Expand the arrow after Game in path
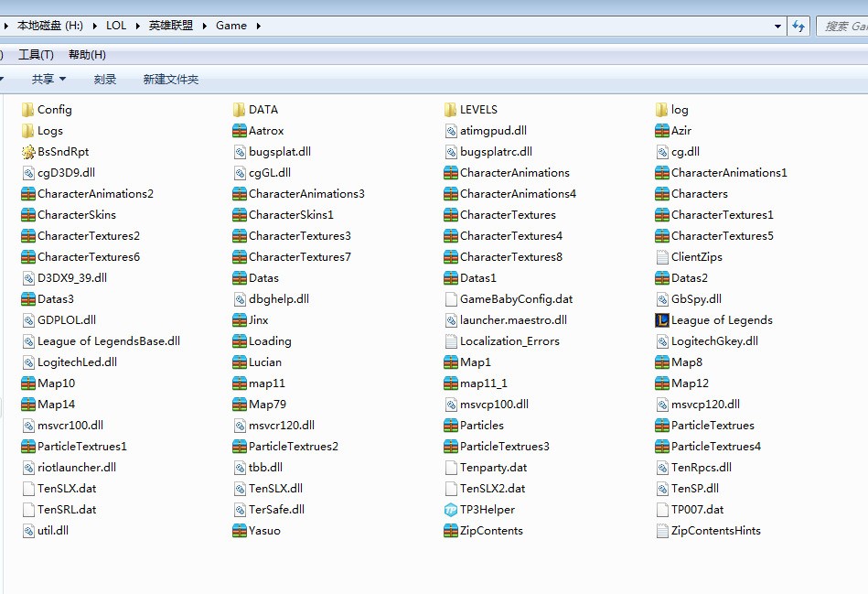The height and width of the screenshot is (594, 868). pos(258,26)
